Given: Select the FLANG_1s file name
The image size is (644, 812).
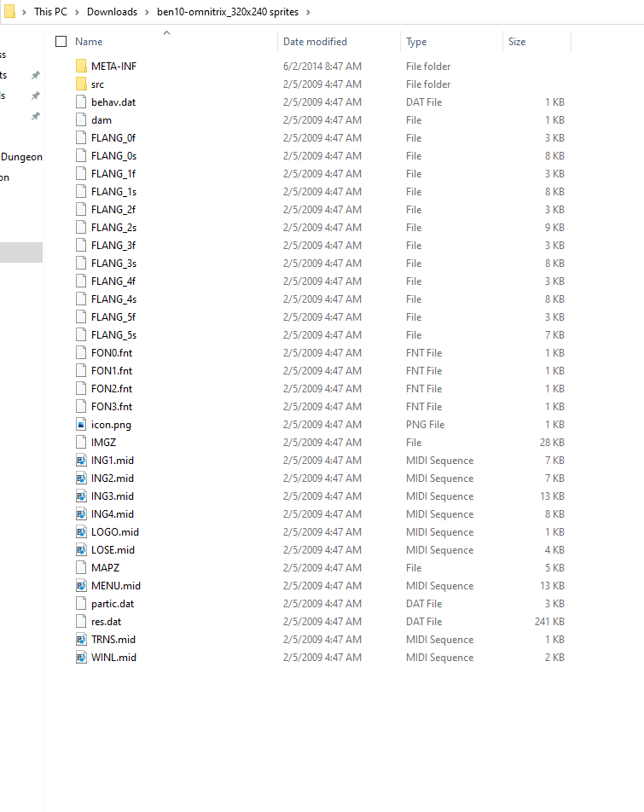Looking at the screenshot, I should coord(114,192).
